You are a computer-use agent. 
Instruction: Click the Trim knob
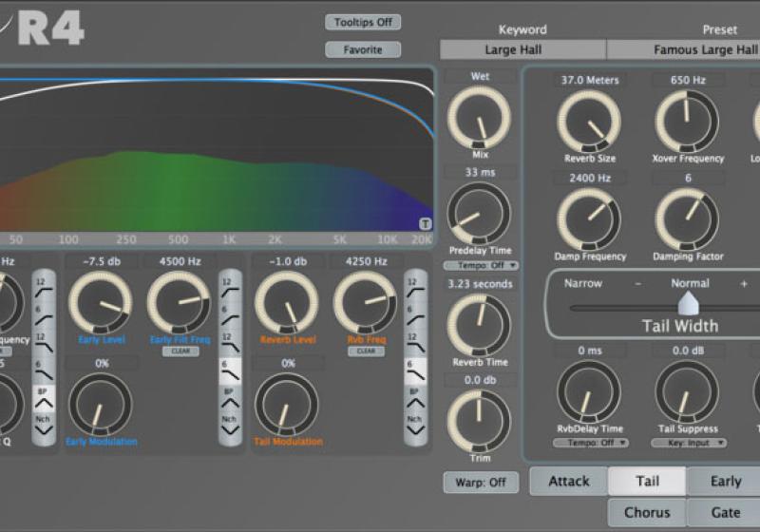click(x=479, y=422)
